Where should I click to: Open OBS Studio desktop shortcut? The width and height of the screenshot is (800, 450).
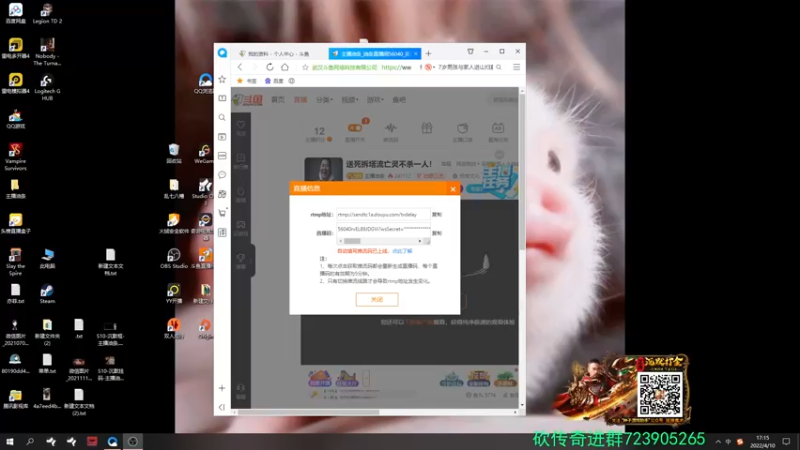174,259
